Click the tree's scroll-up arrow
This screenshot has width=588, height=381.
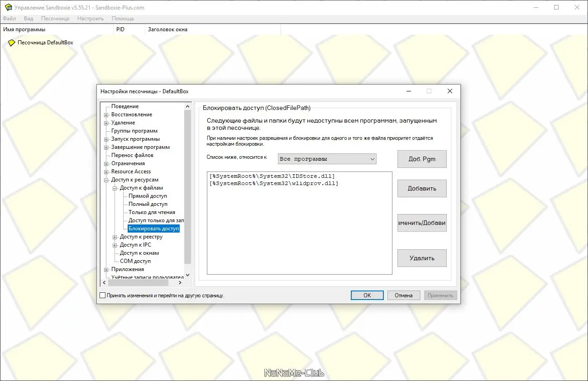[x=188, y=106]
